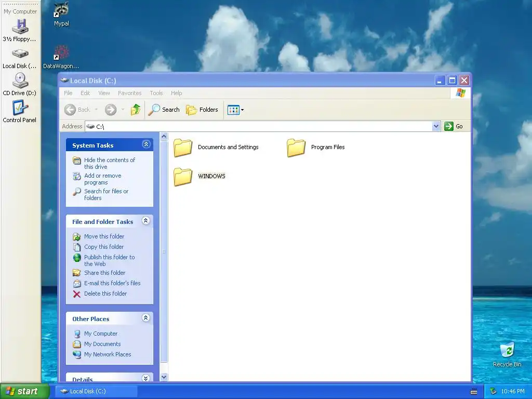Select the Program Files folder
The width and height of the screenshot is (532, 399).
coord(315,147)
